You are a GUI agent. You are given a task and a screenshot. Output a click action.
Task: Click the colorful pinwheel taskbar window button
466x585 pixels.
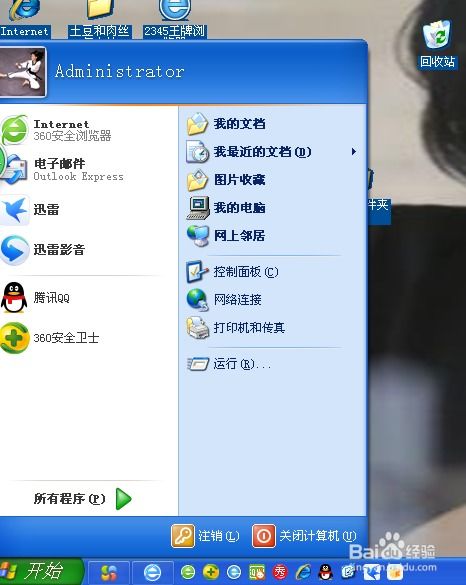pos(109,573)
